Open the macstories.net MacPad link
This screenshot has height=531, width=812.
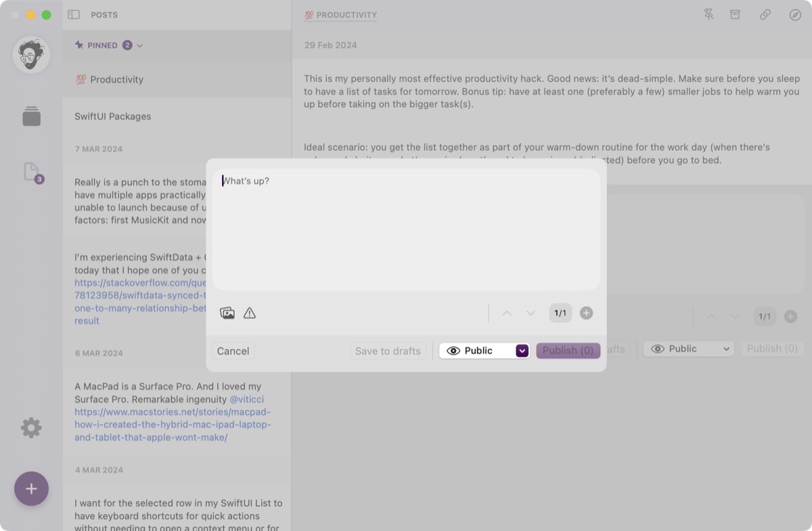point(173,425)
